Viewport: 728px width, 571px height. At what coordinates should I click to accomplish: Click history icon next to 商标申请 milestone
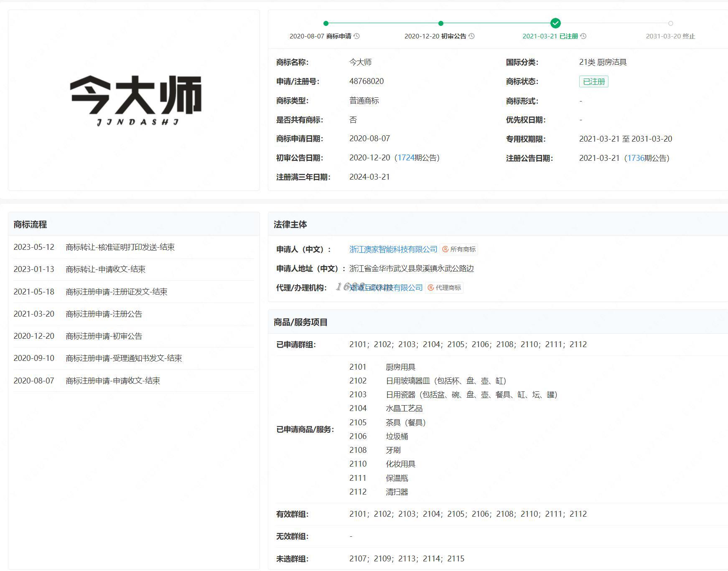click(x=356, y=36)
